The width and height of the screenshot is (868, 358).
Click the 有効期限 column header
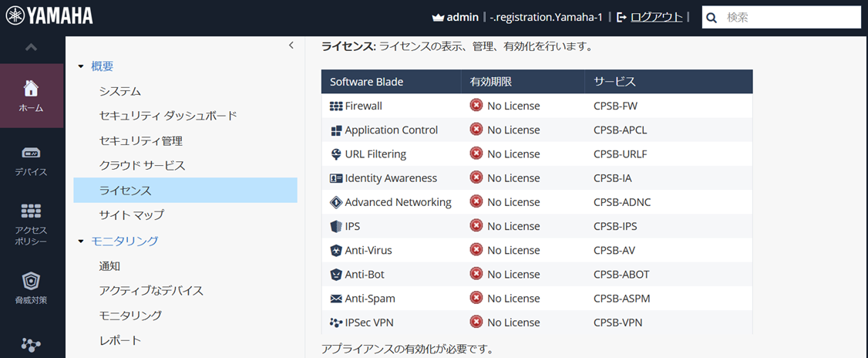pyautogui.click(x=492, y=82)
